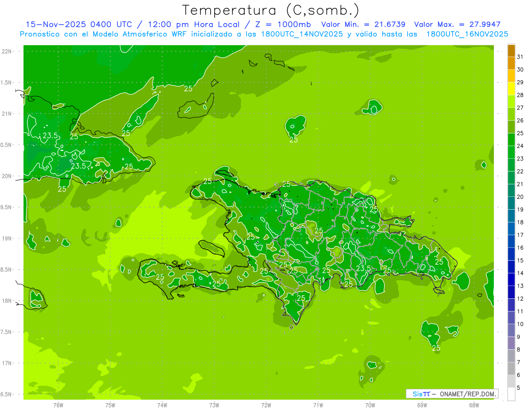
Task: Click the Temperatura (C,somb.) title
Action: 270,10
